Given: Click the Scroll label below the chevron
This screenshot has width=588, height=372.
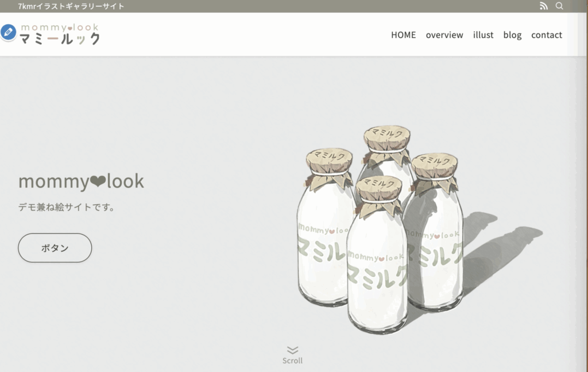Looking at the screenshot, I should point(292,361).
